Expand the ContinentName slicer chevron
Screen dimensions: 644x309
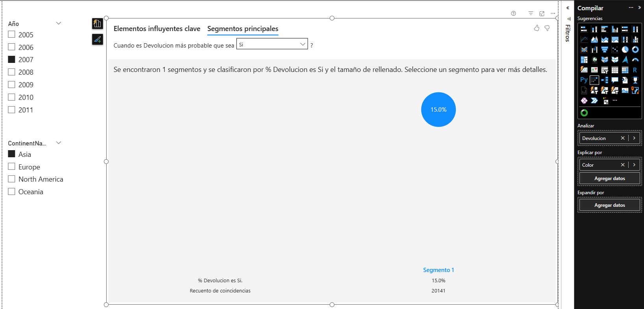pos(59,143)
